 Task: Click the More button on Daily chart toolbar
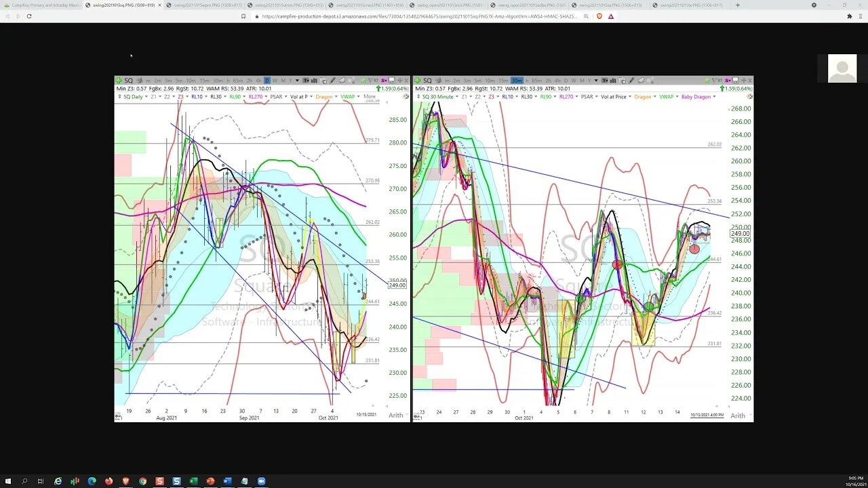coord(369,96)
